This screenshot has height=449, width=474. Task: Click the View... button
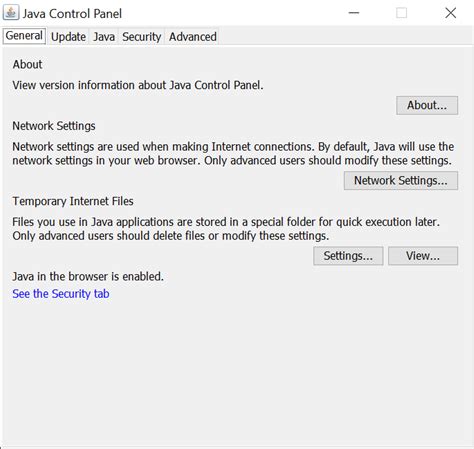coord(423,256)
